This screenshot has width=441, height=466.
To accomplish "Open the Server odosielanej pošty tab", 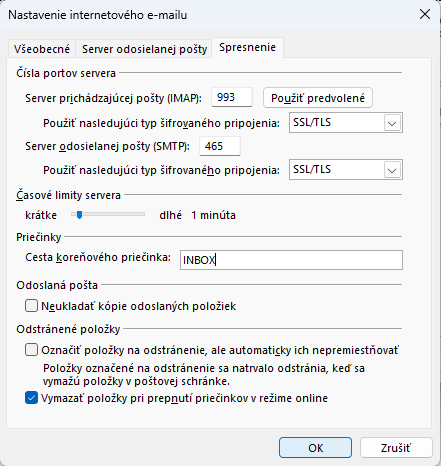I will tap(144, 49).
